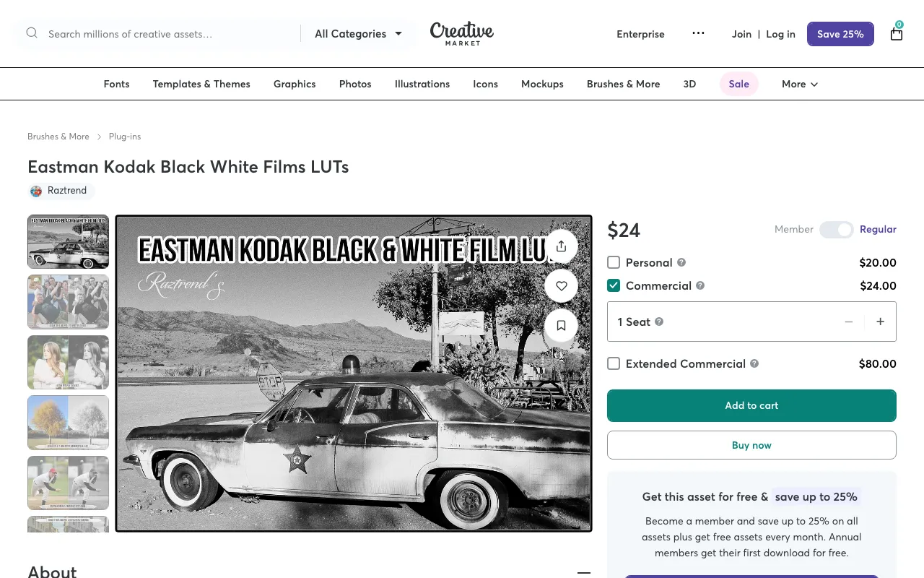Click the search magnifier icon

point(32,33)
